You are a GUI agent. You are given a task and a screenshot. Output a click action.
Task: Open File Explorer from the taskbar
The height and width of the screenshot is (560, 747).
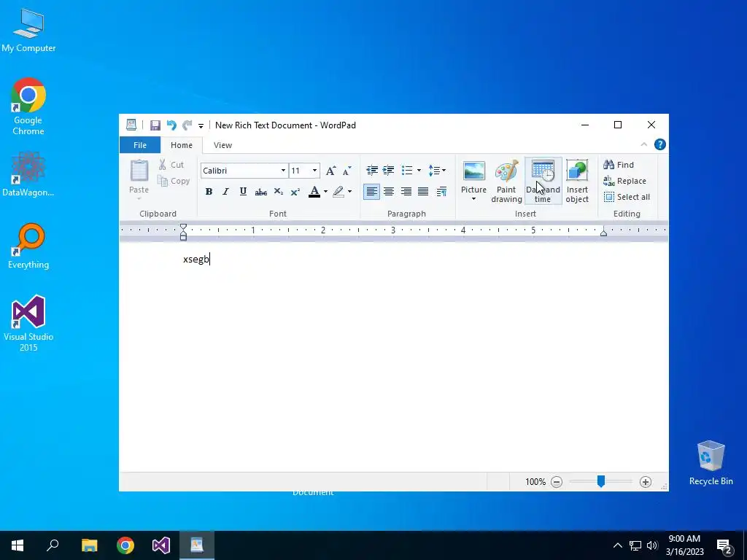click(x=89, y=545)
